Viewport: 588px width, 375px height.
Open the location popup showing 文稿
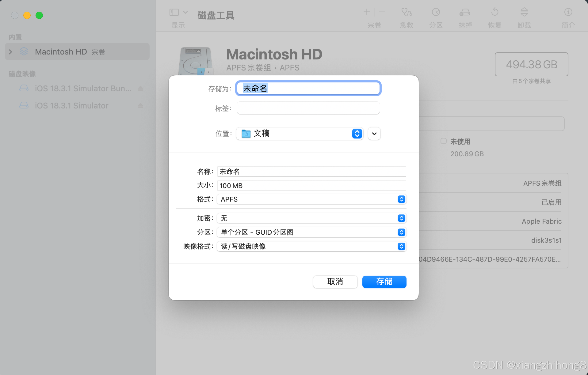pyautogui.click(x=300, y=134)
